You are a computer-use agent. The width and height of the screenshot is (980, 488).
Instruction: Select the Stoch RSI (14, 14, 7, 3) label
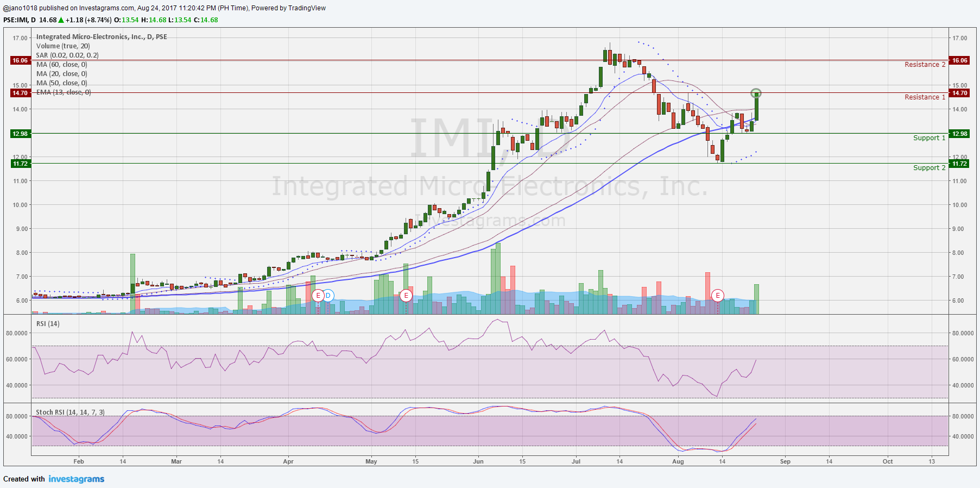[70, 412]
